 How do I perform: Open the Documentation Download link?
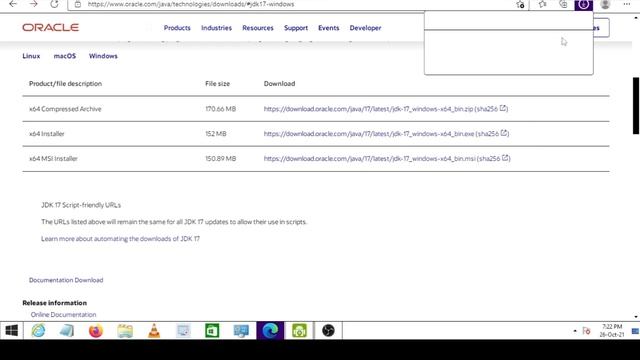66,280
